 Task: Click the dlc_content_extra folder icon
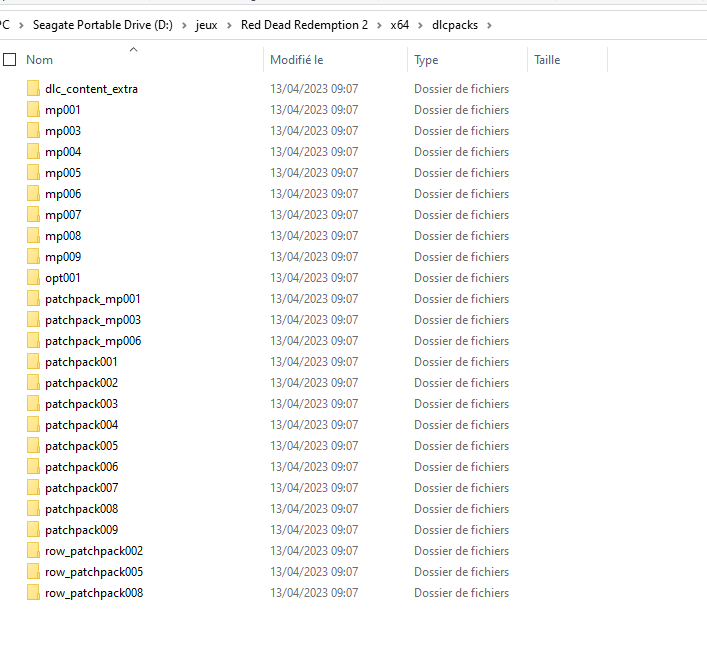point(33,88)
